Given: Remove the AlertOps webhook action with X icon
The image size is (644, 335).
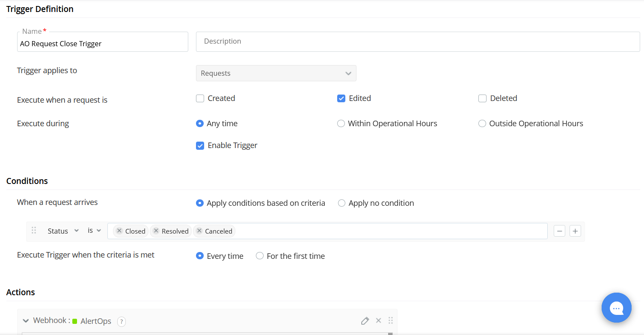Looking at the screenshot, I should point(378,320).
